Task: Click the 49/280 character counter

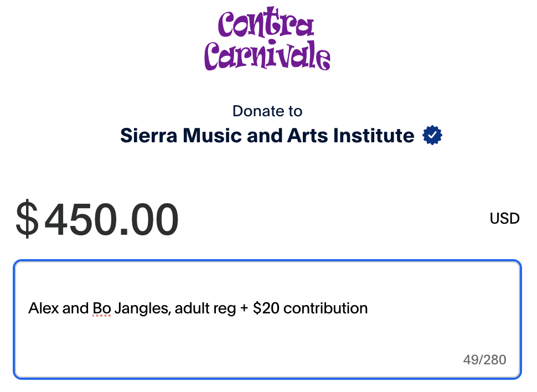Action: click(484, 360)
